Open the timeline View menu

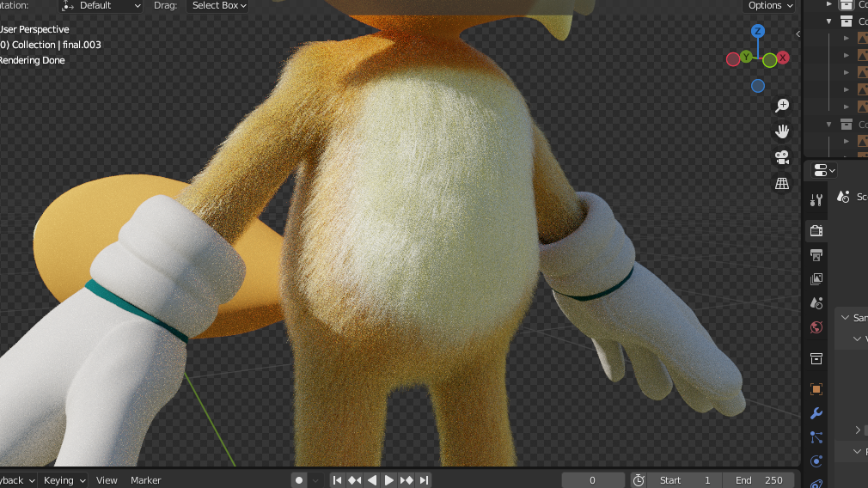click(x=107, y=480)
